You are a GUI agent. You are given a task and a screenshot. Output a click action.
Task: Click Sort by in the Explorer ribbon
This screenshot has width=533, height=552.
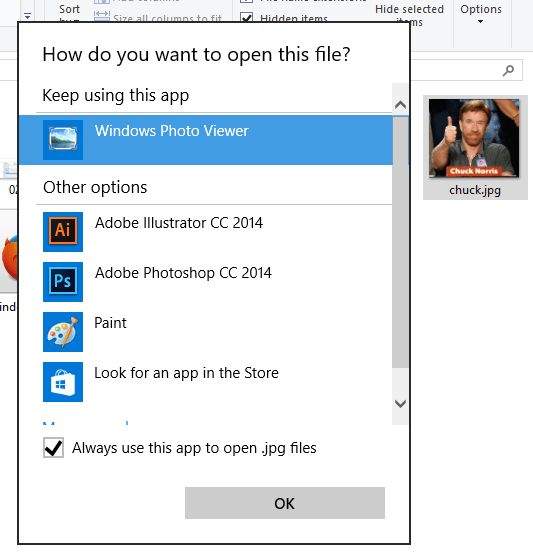(69, 13)
